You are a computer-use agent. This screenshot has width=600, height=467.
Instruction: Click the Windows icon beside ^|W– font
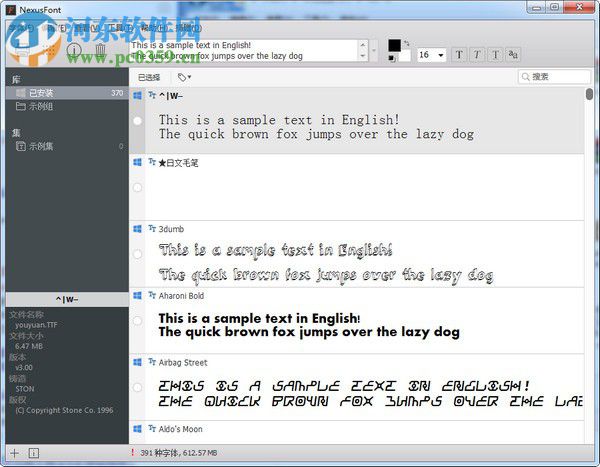pyautogui.click(x=137, y=95)
